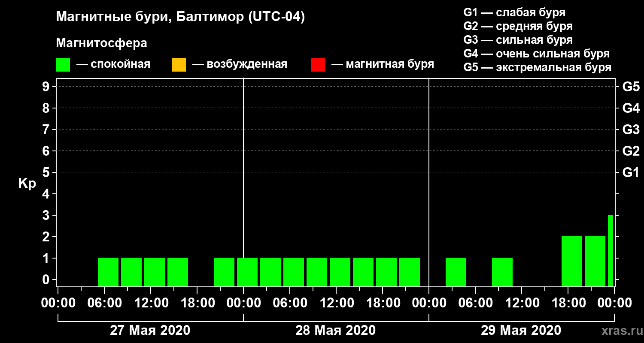Click the G5 label on the right axis
This screenshot has height=343, width=644.
[x=631, y=87]
